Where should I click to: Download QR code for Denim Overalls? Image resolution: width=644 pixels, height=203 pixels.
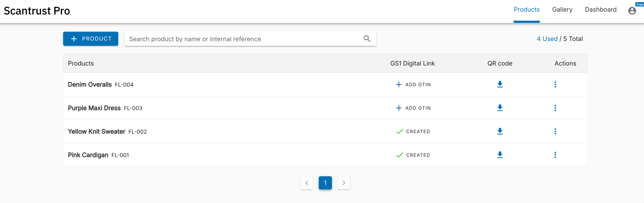coord(500,84)
